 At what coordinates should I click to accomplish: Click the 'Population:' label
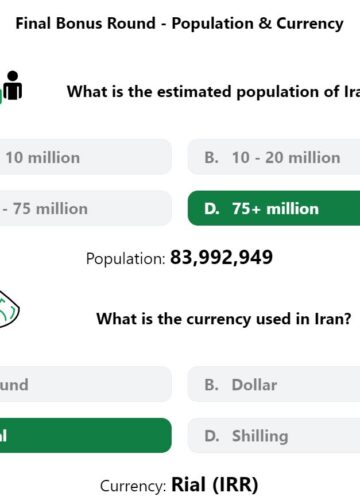click(126, 259)
